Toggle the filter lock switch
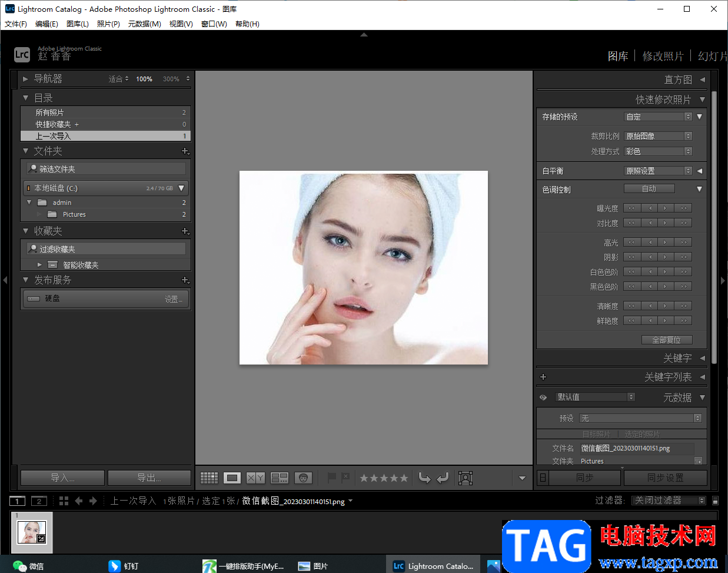The width and height of the screenshot is (728, 573). [x=715, y=501]
